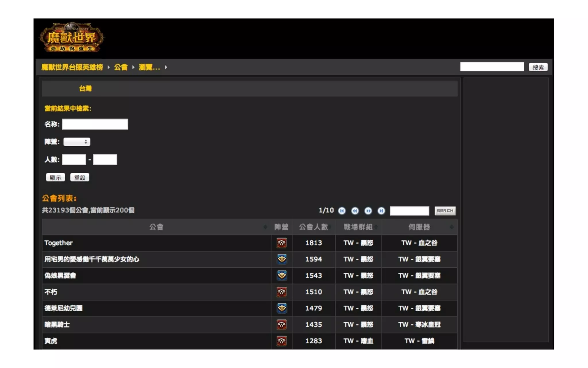Go to first page of guild list
Screen dimensions: 588x368
tap(342, 211)
